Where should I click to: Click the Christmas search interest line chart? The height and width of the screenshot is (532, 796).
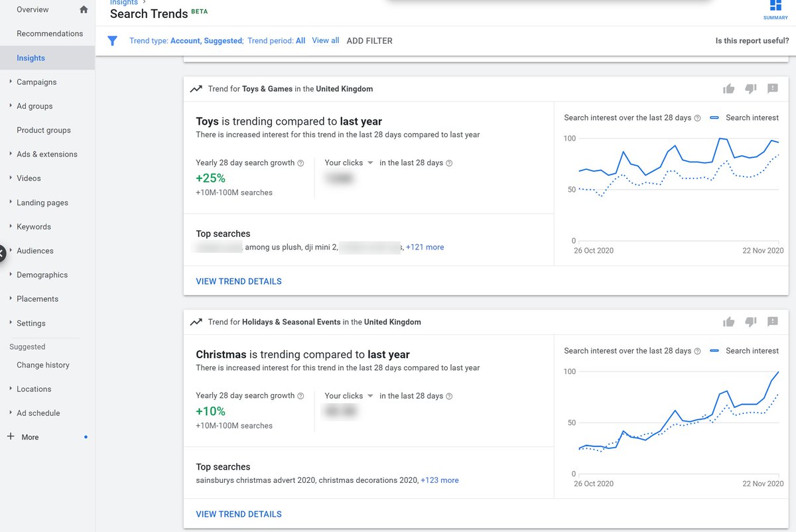point(678,422)
